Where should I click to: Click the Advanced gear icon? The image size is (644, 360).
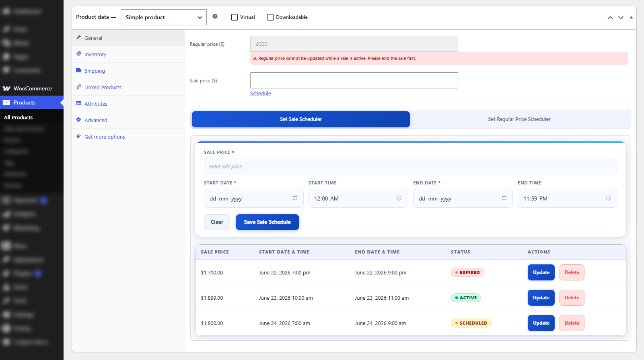(79, 120)
